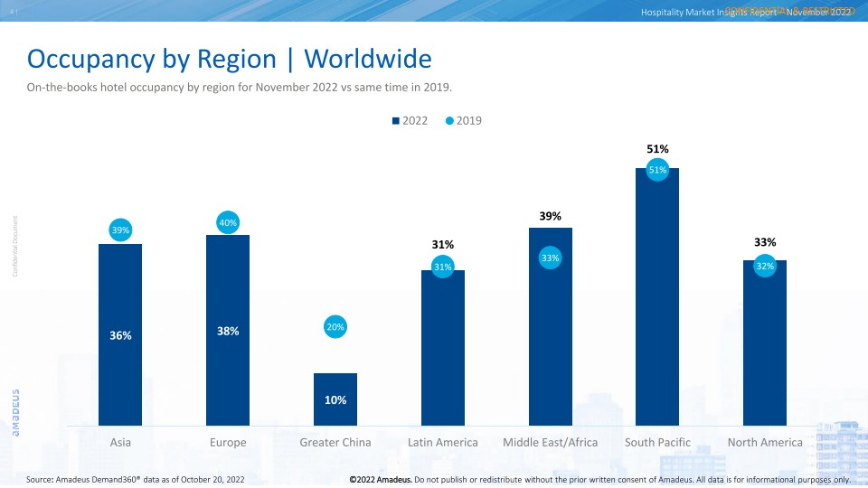Select the 39% label above Middle East/Africa bar

[551, 216]
